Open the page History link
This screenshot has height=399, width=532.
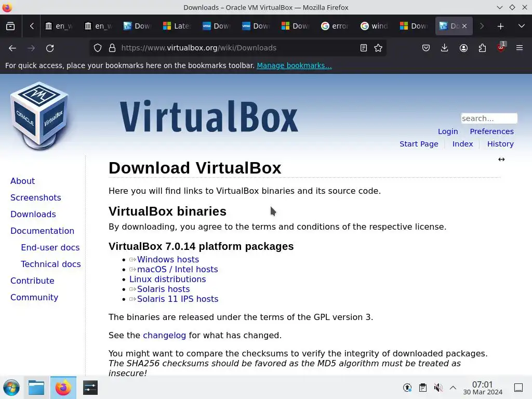(500, 144)
